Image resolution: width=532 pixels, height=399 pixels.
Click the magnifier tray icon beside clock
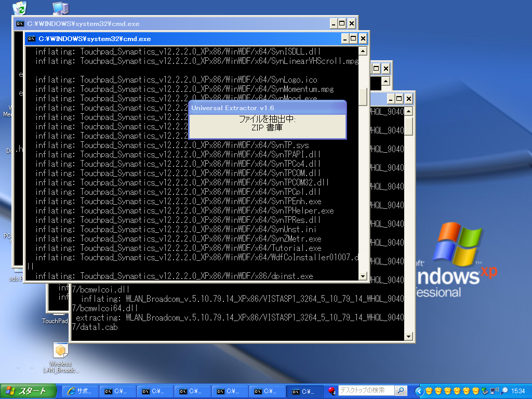(504, 391)
